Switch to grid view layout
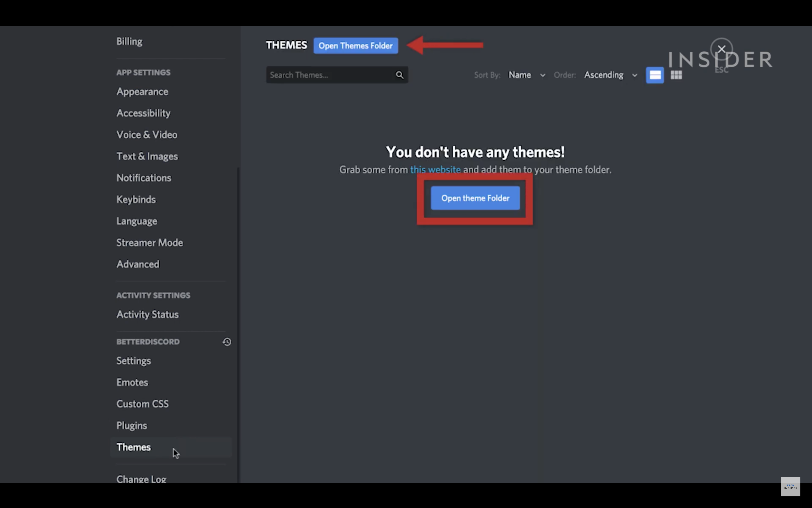This screenshot has width=812, height=508. [676, 75]
